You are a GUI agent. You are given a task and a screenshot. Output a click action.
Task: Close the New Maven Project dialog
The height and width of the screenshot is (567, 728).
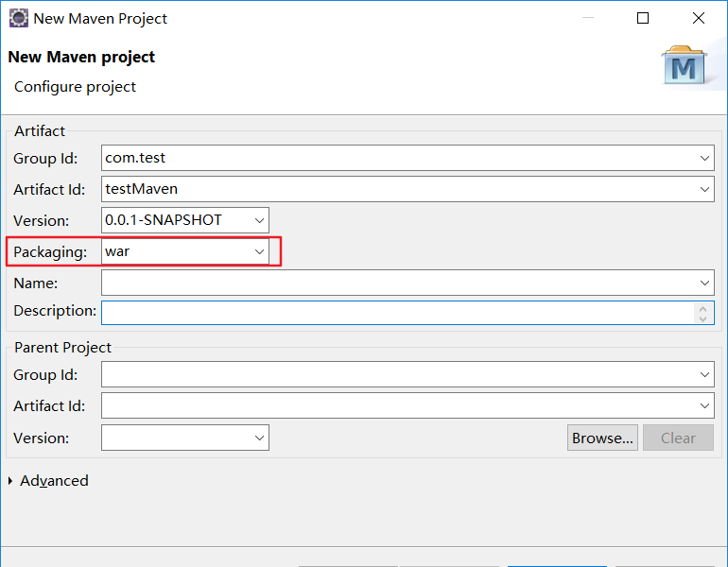(699, 18)
